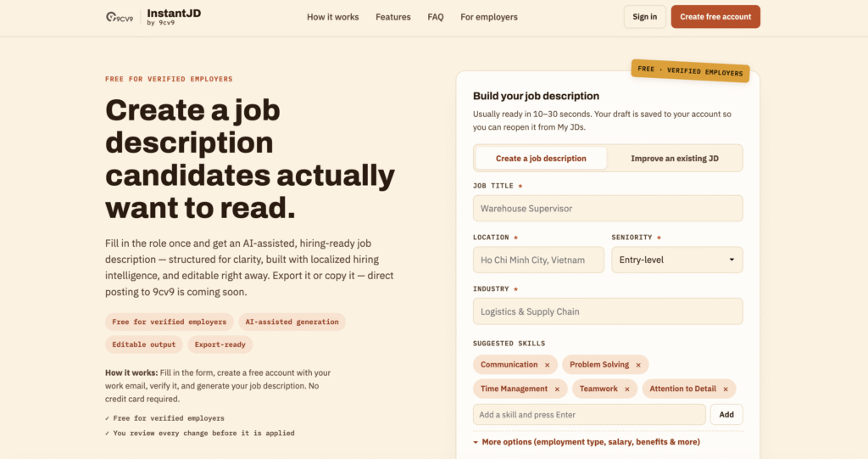
Task: Remove the Attention to Detail skill tag
Action: (x=726, y=389)
